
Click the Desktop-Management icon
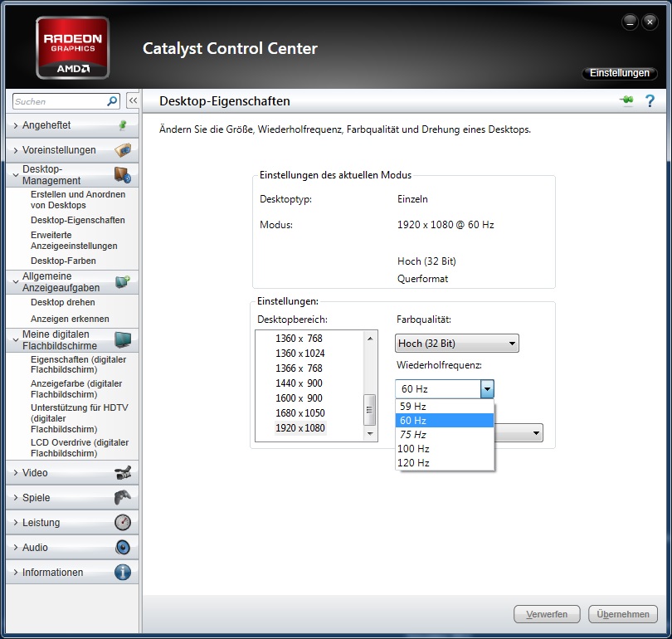click(x=123, y=175)
